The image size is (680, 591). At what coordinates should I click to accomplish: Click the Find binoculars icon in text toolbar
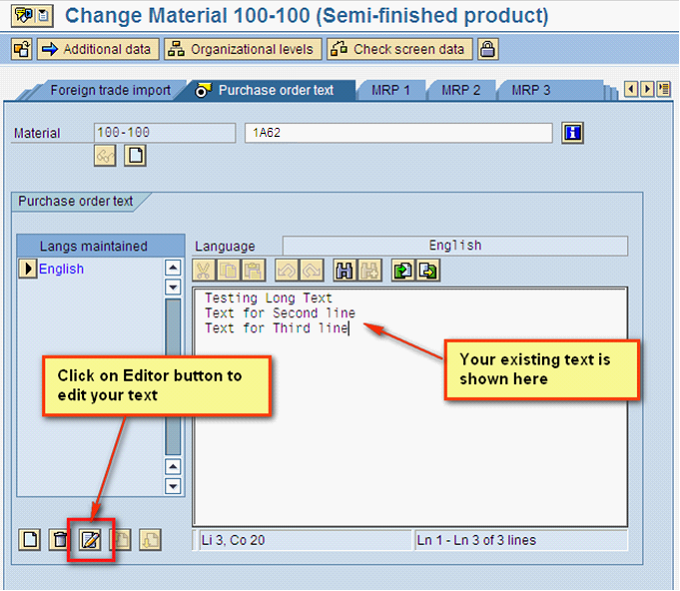[344, 270]
